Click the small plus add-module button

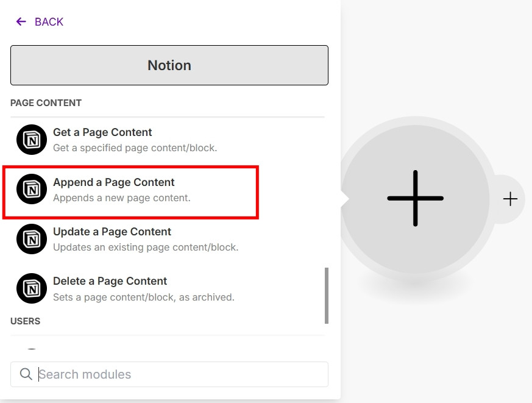tap(510, 199)
